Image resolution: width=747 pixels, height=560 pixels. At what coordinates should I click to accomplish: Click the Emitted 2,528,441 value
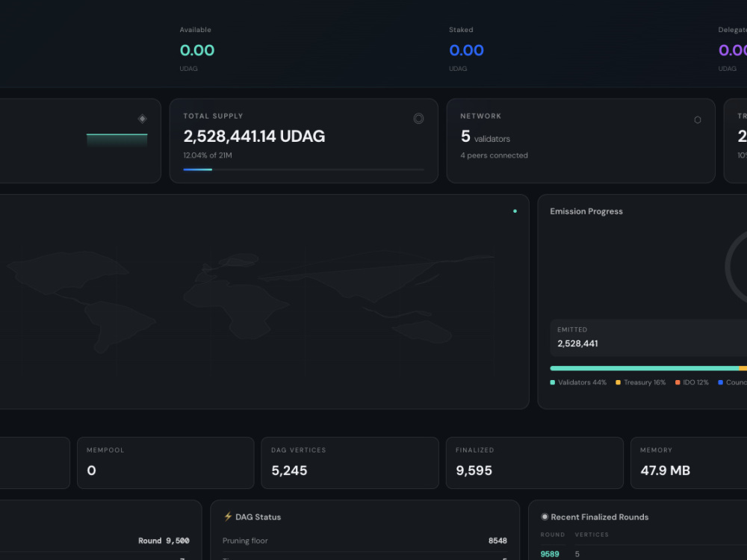click(x=577, y=343)
